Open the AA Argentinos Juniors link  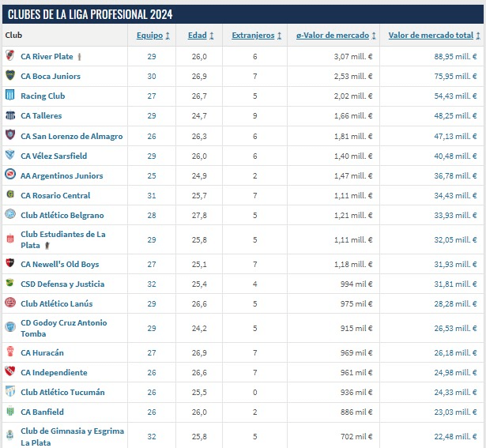[x=62, y=175]
